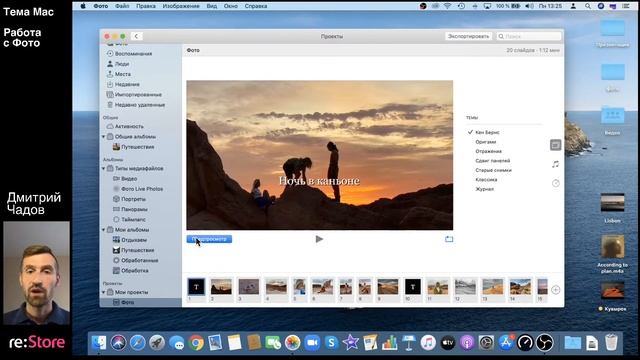The image size is (640, 360).
Task: Select the Оригами theme
Action: pyautogui.click(x=486, y=142)
